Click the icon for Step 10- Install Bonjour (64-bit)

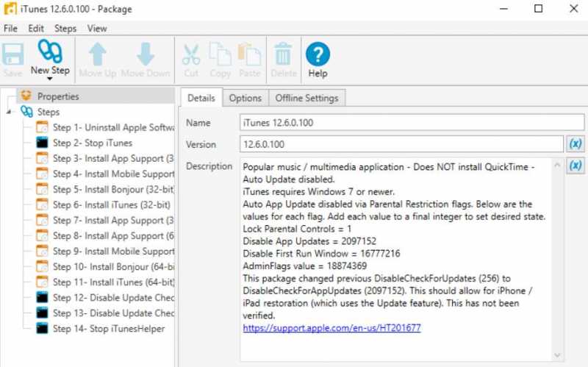click(x=42, y=266)
